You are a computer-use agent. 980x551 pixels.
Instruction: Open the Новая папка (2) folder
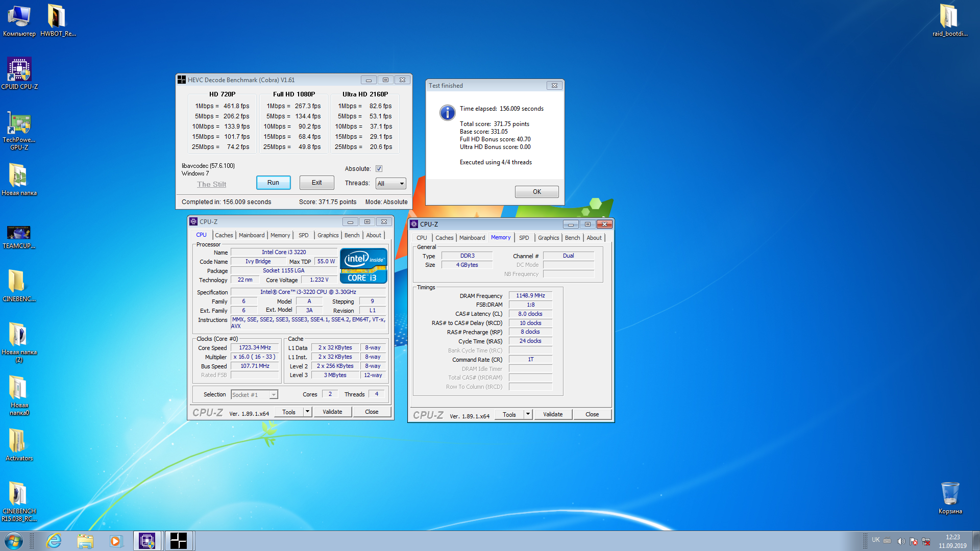coord(19,342)
